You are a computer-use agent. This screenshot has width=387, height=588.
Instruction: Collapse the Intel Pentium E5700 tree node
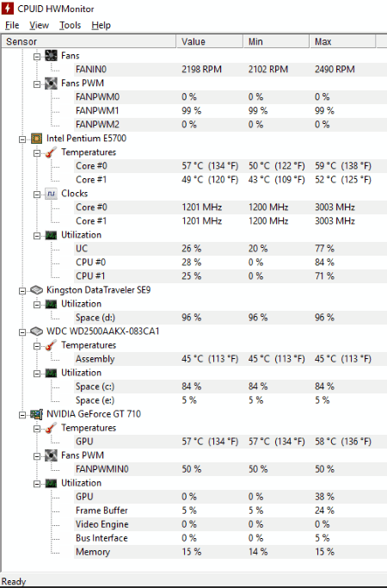tap(22, 139)
